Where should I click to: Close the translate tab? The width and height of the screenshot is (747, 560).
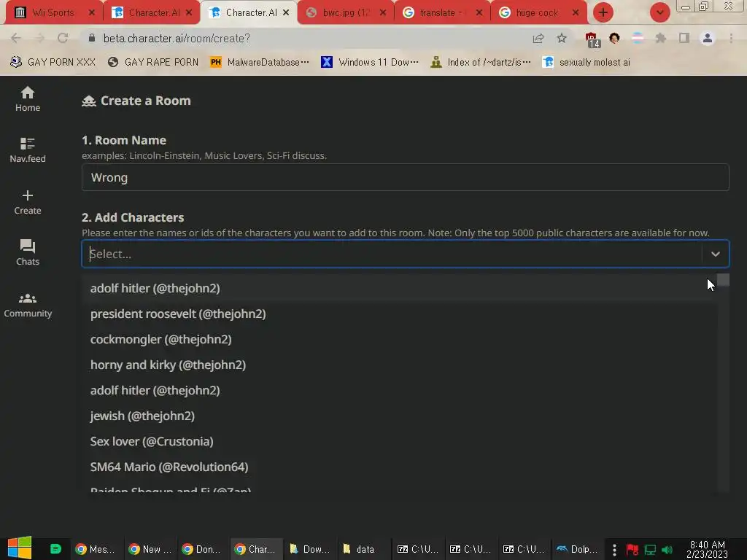(x=479, y=13)
